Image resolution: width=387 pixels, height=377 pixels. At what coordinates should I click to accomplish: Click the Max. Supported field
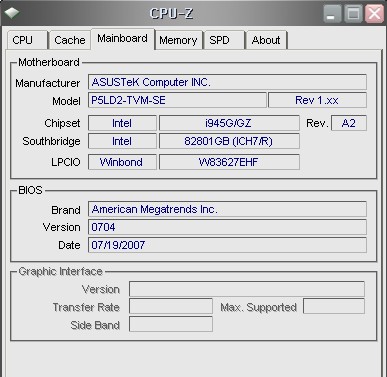[x=334, y=306]
